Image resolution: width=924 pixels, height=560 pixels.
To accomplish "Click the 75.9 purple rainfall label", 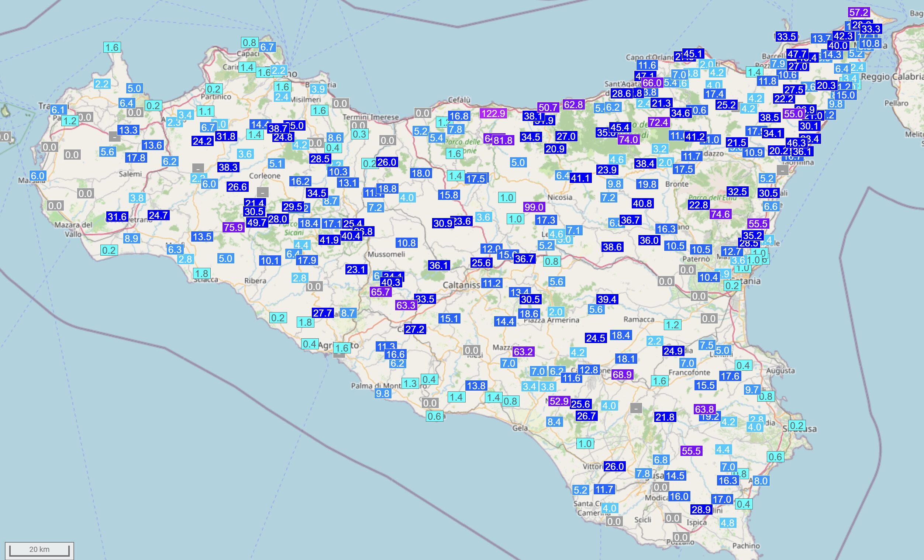I will coord(233,227).
